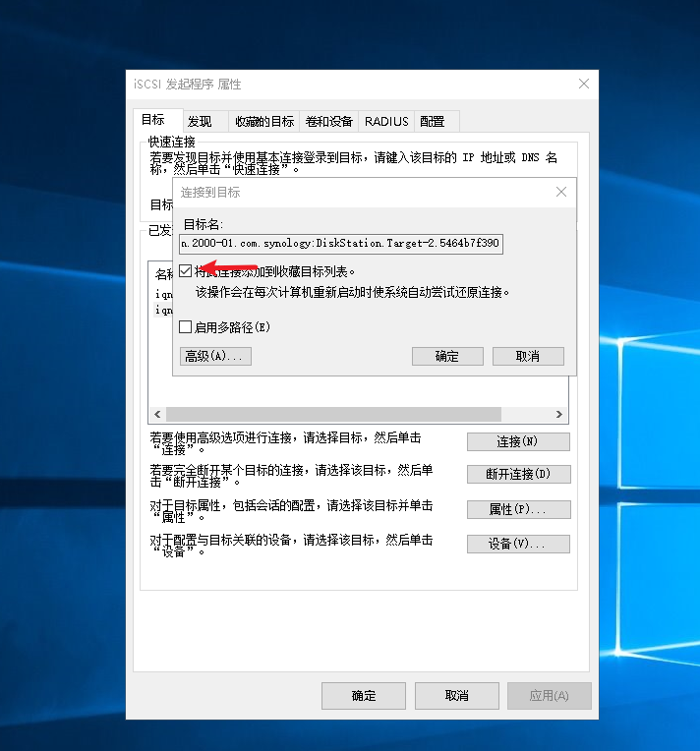Click the list's right scroll arrow
The height and width of the screenshot is (751, 700).
click(x=559, y=415)
